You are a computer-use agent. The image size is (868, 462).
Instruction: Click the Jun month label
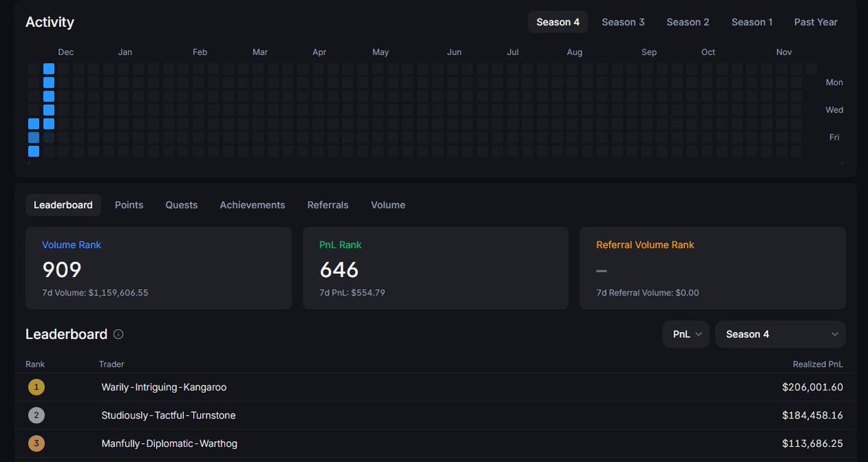[454, 52]
